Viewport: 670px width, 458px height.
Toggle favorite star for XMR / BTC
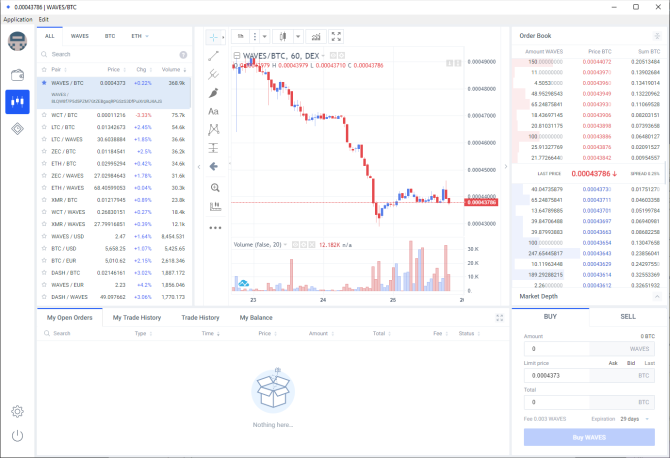point(44,200)
